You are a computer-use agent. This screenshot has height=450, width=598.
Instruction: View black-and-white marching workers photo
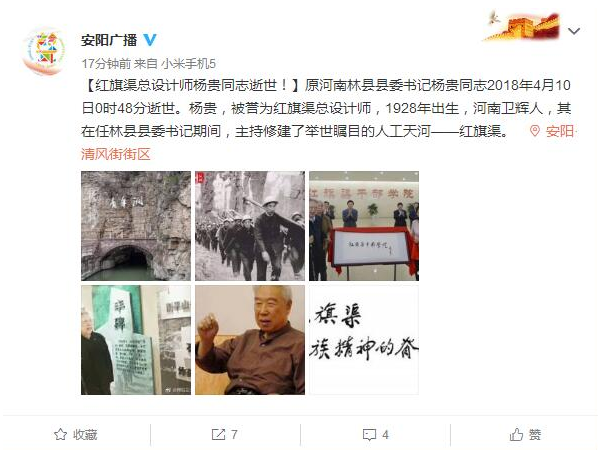(x=250, y=226)
